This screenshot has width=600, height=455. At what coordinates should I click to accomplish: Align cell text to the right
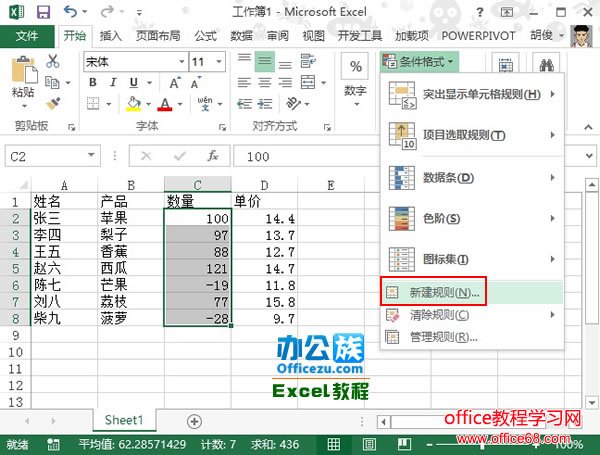point(285,82)
